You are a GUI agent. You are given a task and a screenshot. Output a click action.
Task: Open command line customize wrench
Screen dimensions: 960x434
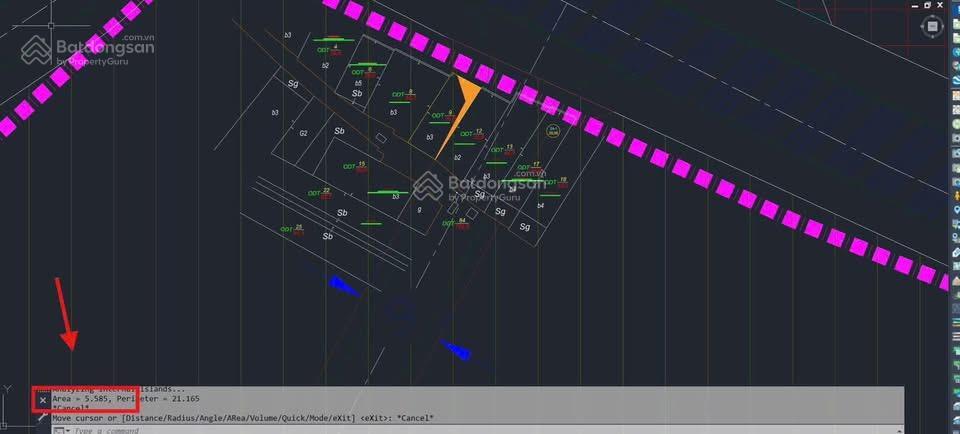(43, 417)
